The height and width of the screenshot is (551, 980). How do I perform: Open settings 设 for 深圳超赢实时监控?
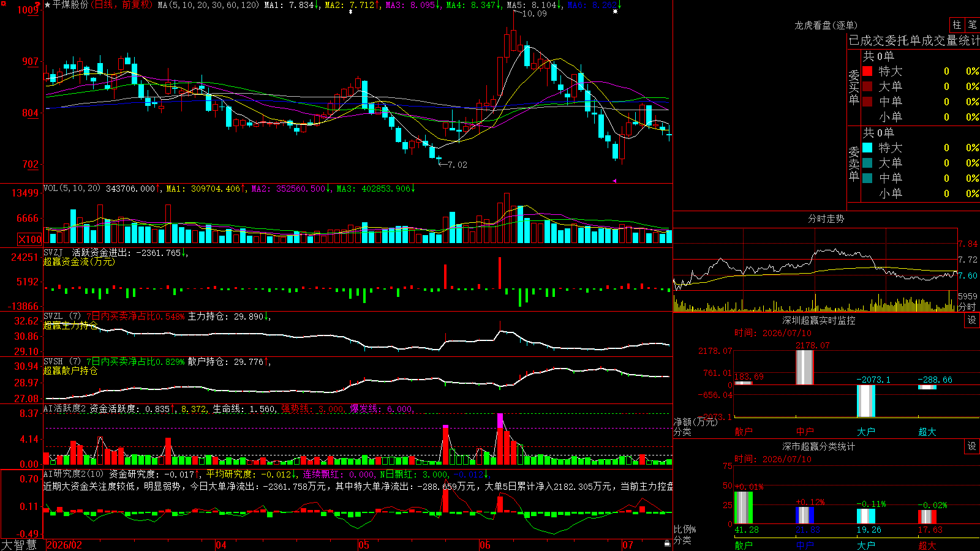[972, 320]
